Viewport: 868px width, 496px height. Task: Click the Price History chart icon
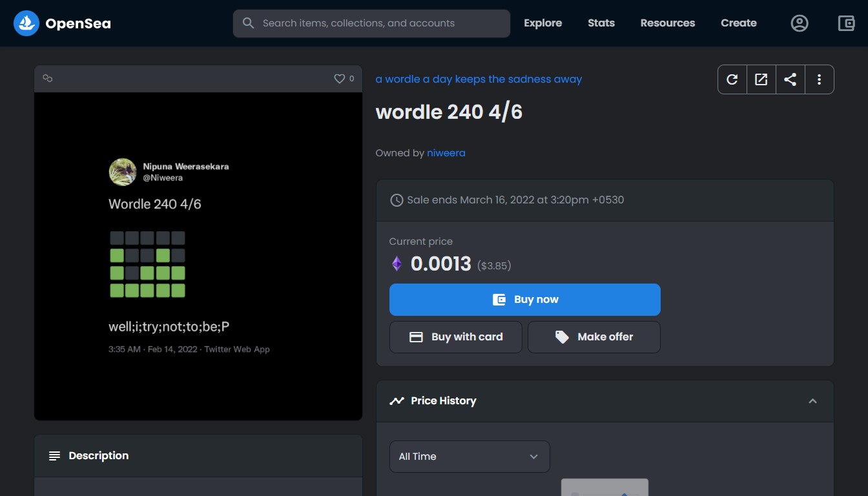397,401
